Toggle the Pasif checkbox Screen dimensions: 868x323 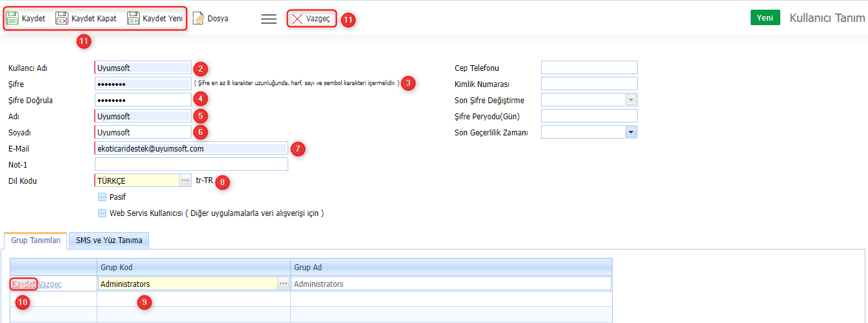tap(102, 197)
